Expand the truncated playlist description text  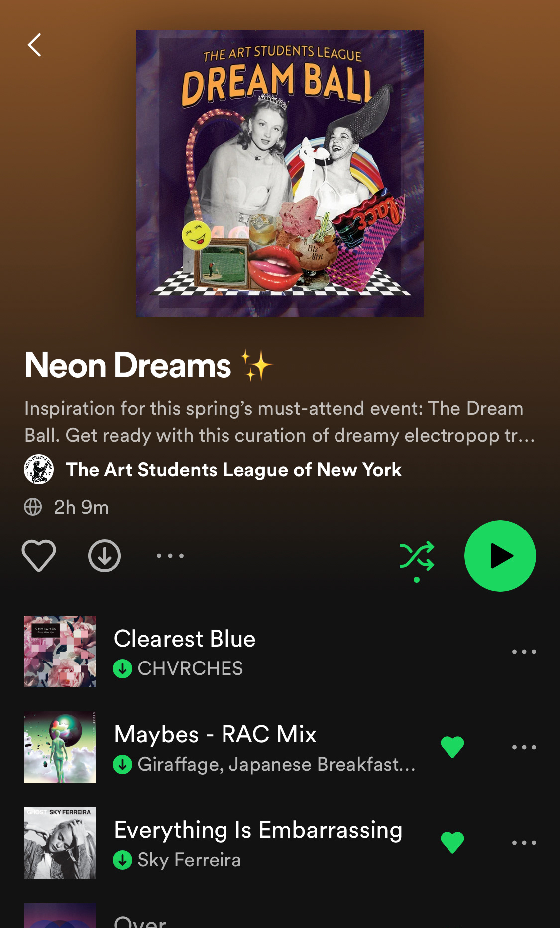click(x=280, y=422)
